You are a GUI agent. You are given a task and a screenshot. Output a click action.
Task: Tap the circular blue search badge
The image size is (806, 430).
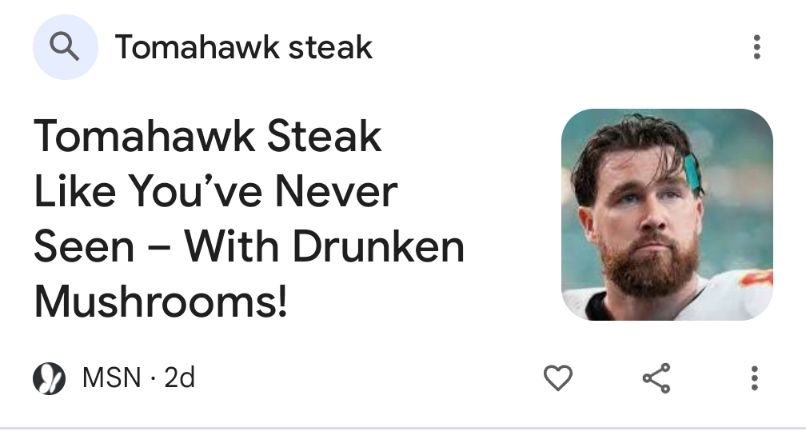tap(65, 47)
